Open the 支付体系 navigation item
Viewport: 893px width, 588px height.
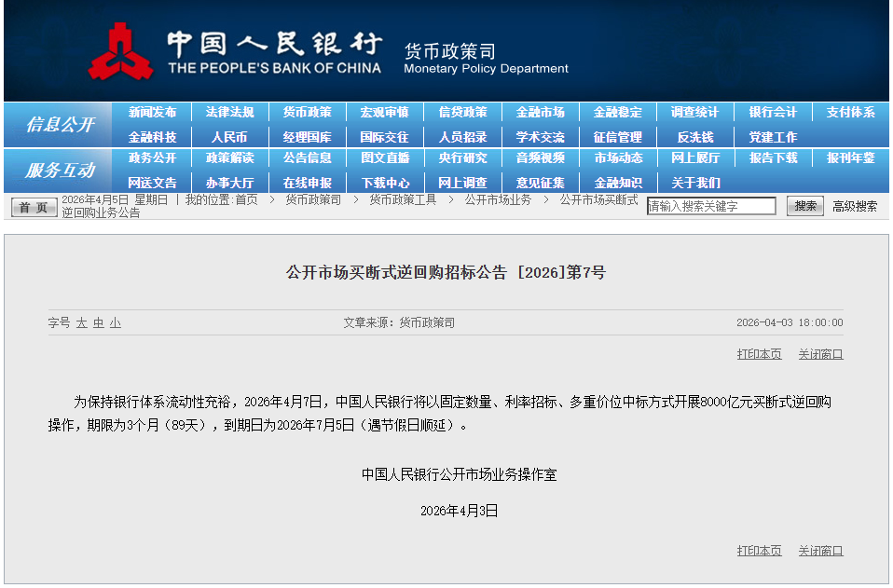[850, 112]
